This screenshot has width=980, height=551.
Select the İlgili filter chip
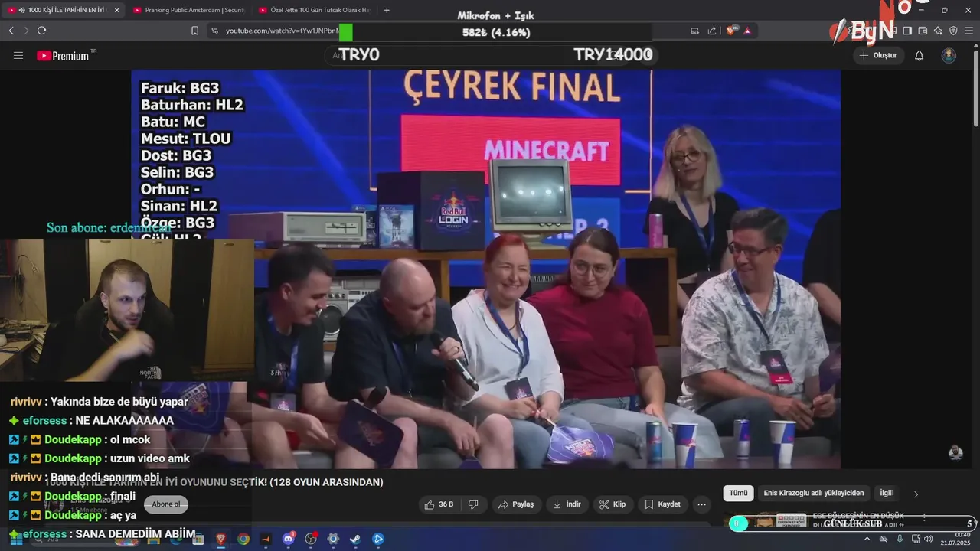pos(887,494)
